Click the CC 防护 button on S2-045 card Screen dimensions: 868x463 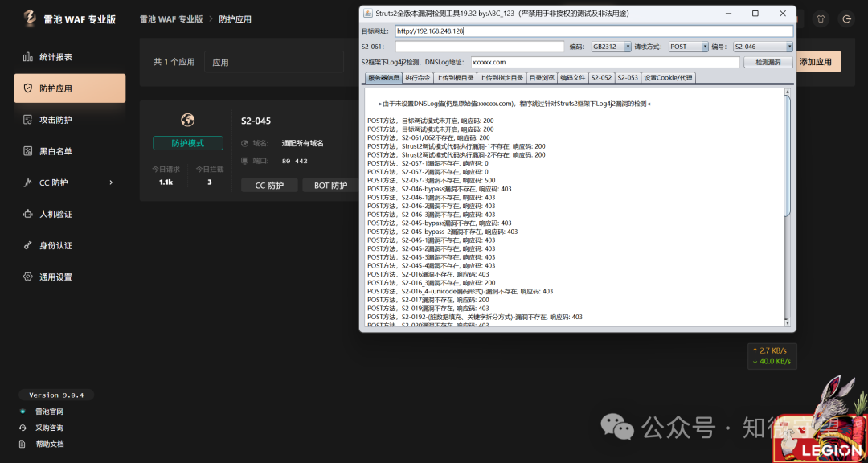coord(269,186)
